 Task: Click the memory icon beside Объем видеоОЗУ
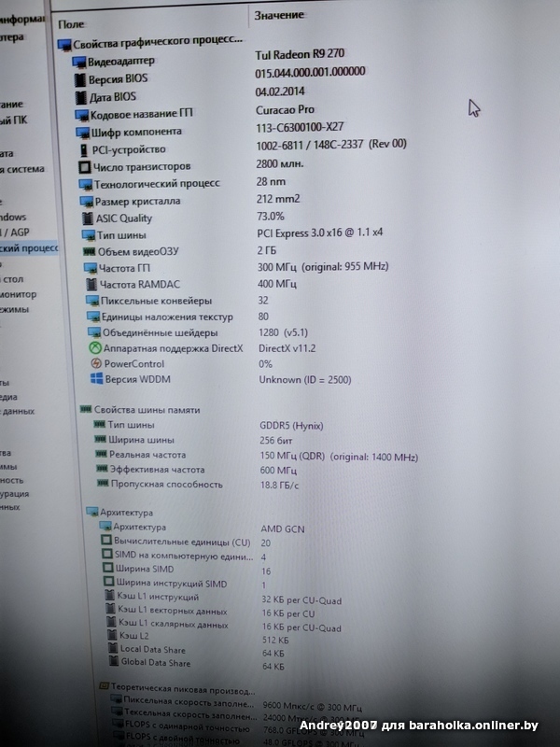[89, 251]
